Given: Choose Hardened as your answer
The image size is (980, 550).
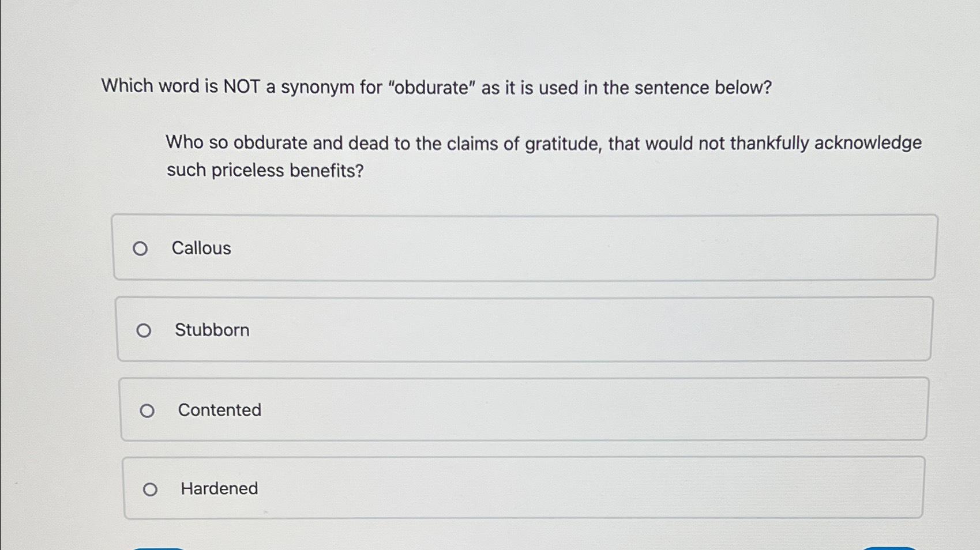Looking at the screenshot, I should pyautogui.click(x=219, y=488).
